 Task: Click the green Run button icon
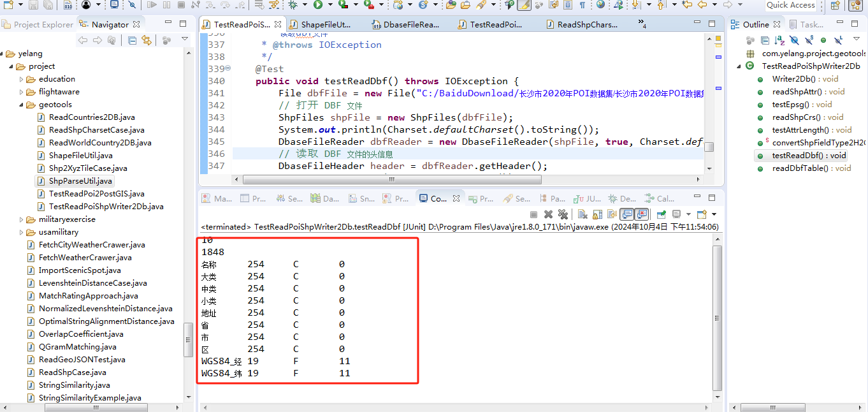point(317,4)
